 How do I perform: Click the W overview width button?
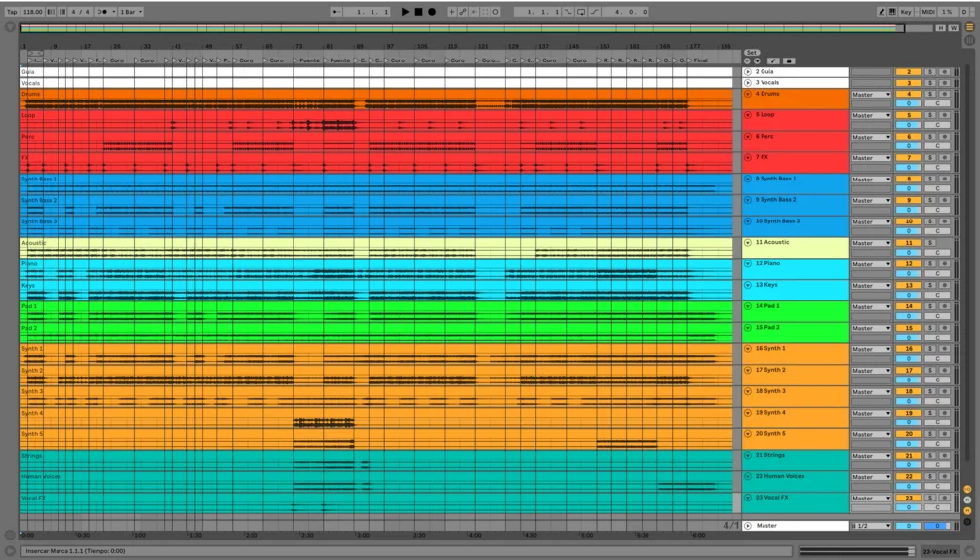pyautogui.click(x=953, y=28)
